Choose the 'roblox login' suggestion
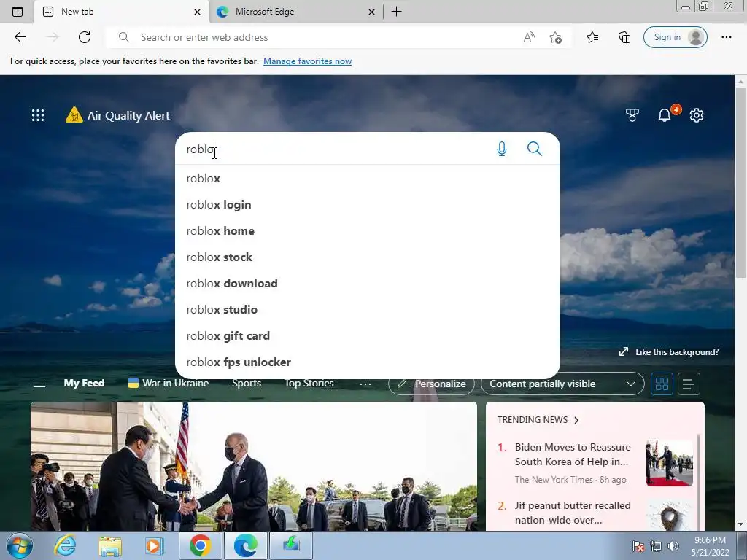747x560 pixels. click(x=368, y=205)
